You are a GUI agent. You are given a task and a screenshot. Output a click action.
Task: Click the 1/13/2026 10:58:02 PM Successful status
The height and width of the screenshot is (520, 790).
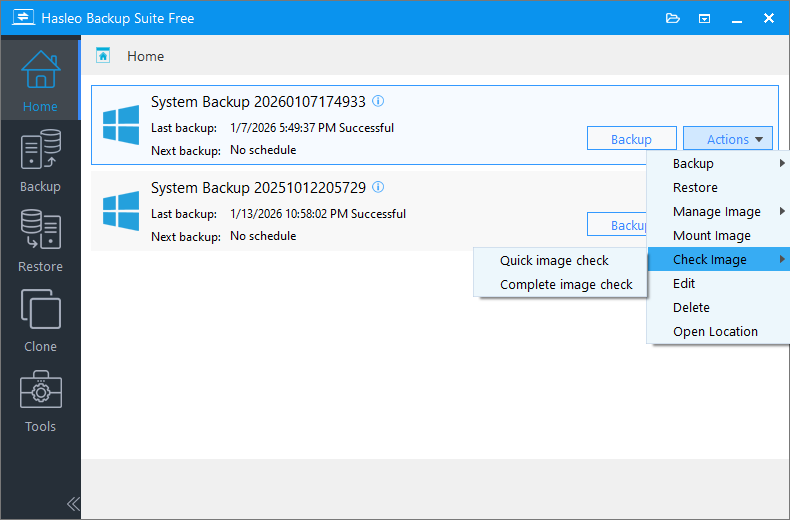[x=318, y=214]
